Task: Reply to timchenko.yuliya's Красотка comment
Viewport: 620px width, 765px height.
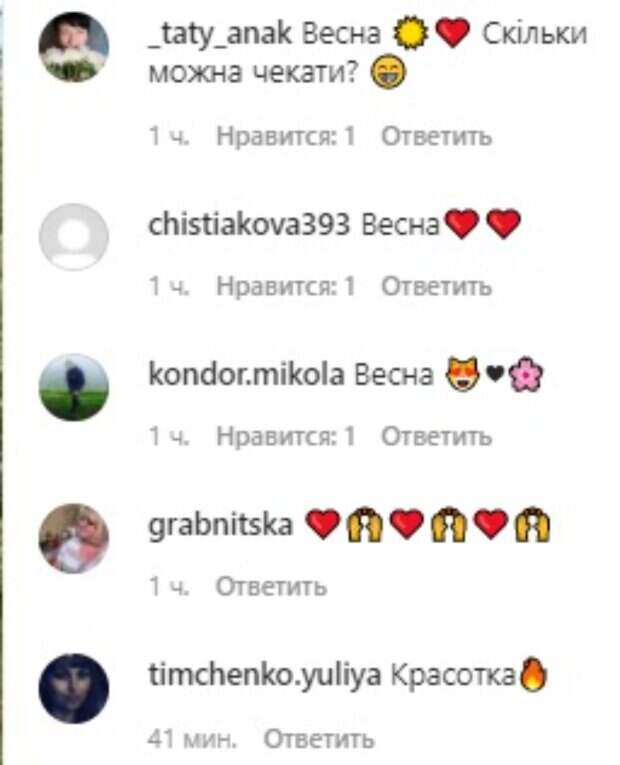Action: click(319, 739)
